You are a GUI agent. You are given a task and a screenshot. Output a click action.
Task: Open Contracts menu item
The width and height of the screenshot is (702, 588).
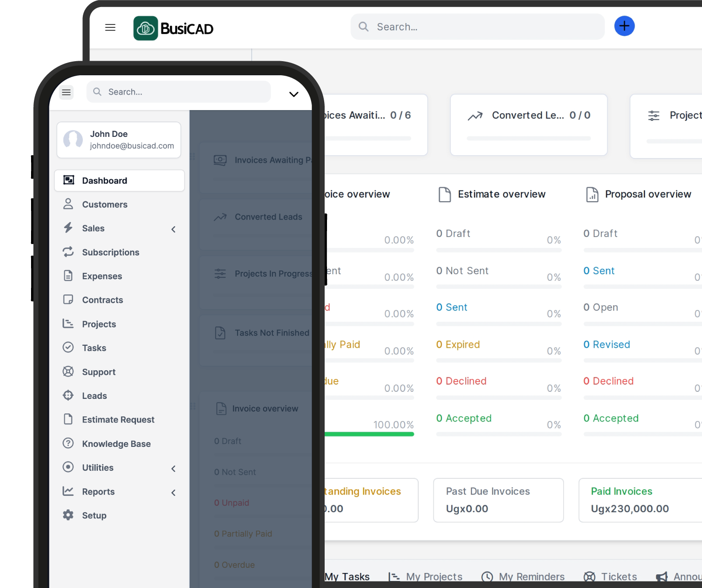point(120,300)
